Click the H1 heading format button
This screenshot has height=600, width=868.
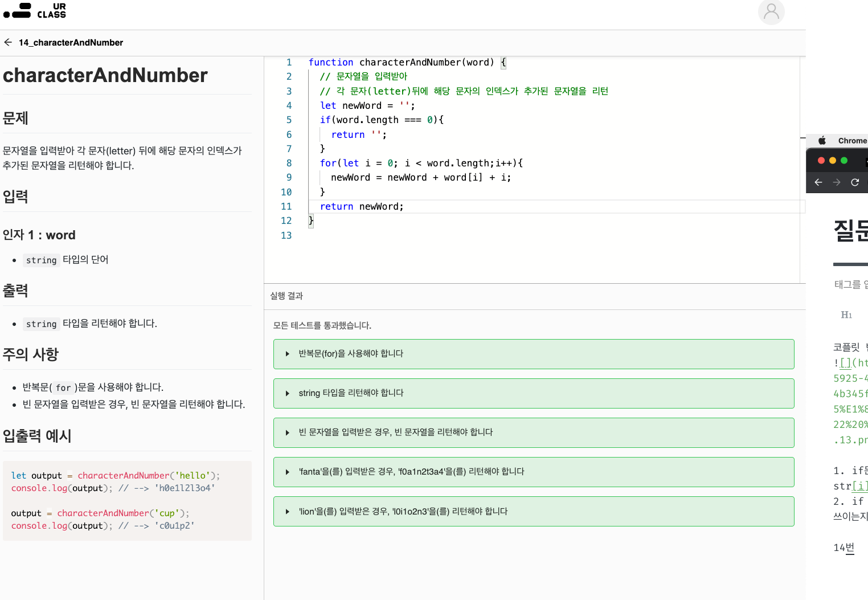[x=846, y=315]
